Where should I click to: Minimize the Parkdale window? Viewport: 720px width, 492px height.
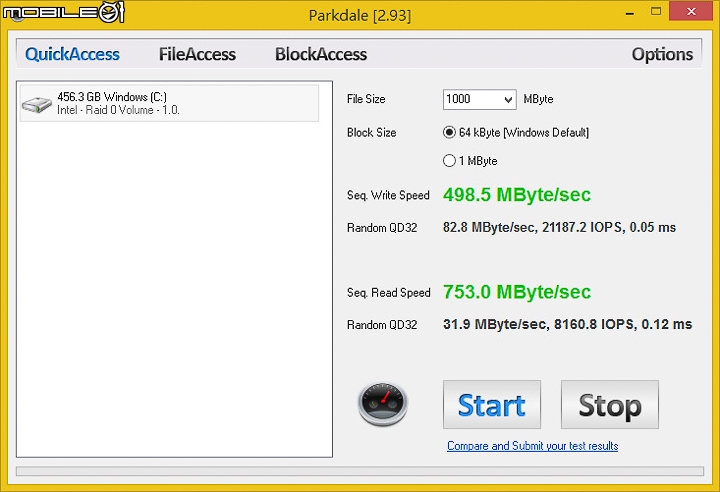click(x=630, y=13)
